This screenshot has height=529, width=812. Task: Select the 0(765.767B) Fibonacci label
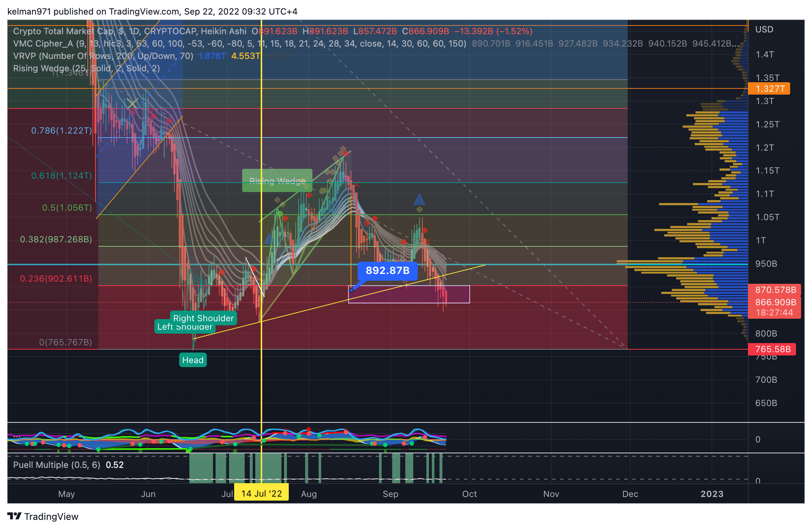(x=66, y=342)
